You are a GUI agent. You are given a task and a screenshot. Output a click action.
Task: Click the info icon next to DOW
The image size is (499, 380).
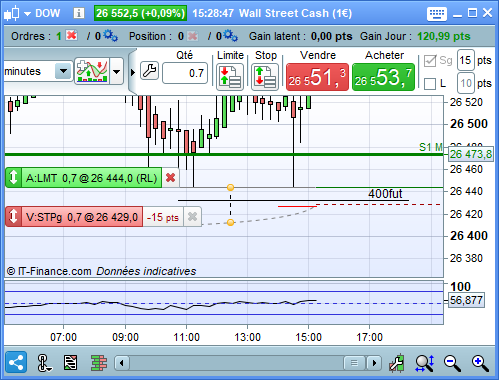(79, 13)
